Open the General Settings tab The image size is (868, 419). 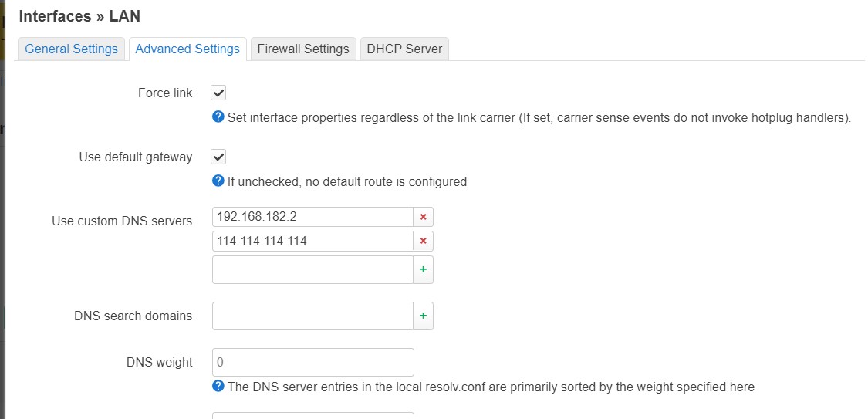(71, 49)
